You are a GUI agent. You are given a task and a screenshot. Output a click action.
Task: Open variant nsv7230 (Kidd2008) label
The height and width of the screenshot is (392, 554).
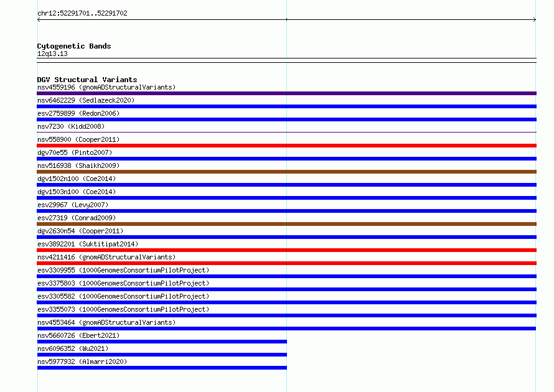coord(71,126)
